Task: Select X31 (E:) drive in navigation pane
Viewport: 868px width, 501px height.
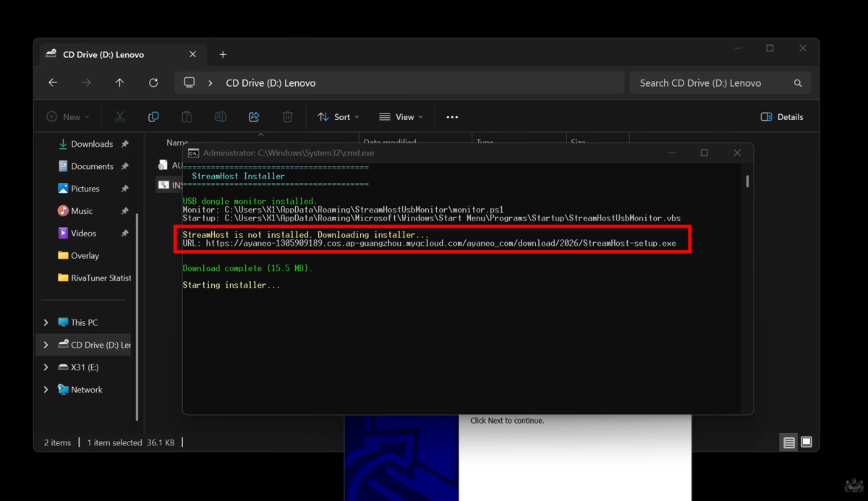Action: click(x=84, y=367)
